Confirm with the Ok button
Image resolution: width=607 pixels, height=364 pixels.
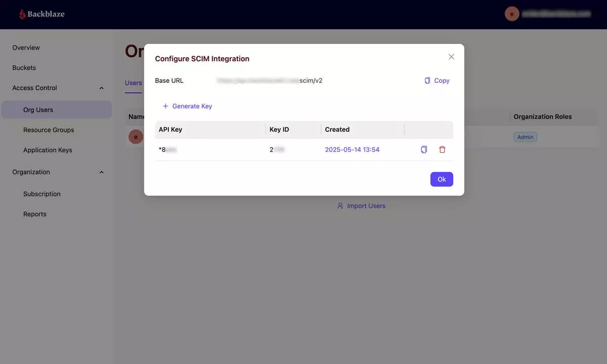point(442,179)
